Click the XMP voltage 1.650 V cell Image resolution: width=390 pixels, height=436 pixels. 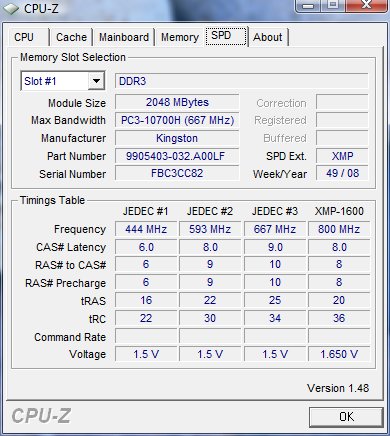[339, 354]
